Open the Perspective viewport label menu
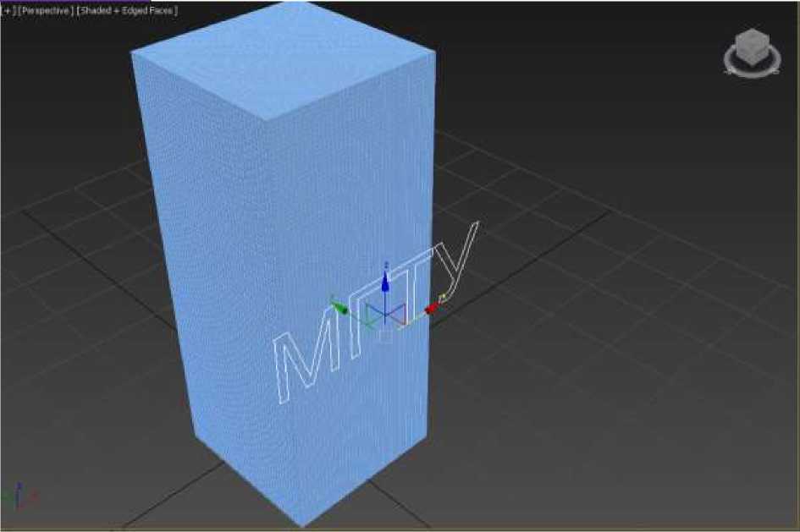Image resolution: width=800 pixels, height=532 pixels. coord(46,10)
